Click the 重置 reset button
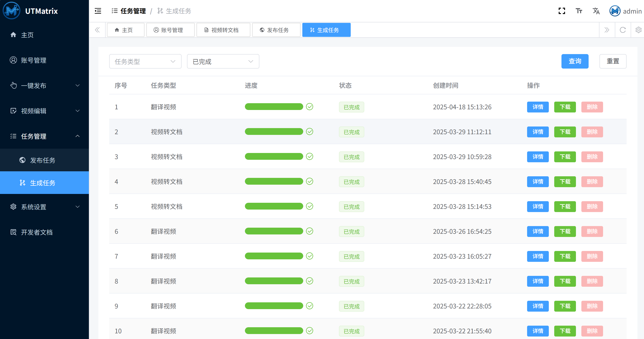Image resolution: width=644 pixels, height=339 pixels. pos(613,61)
